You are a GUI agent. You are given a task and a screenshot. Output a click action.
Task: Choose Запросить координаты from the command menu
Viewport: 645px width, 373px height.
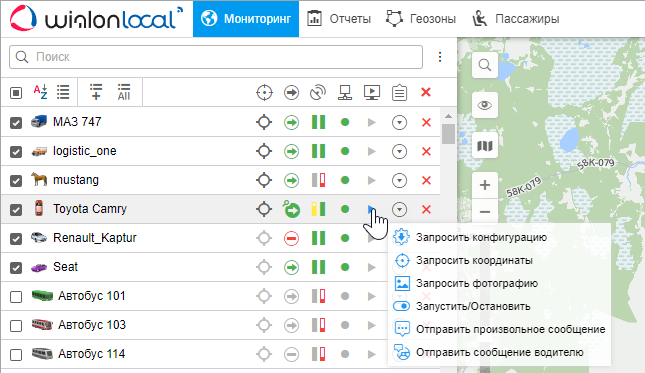(474, 260)
